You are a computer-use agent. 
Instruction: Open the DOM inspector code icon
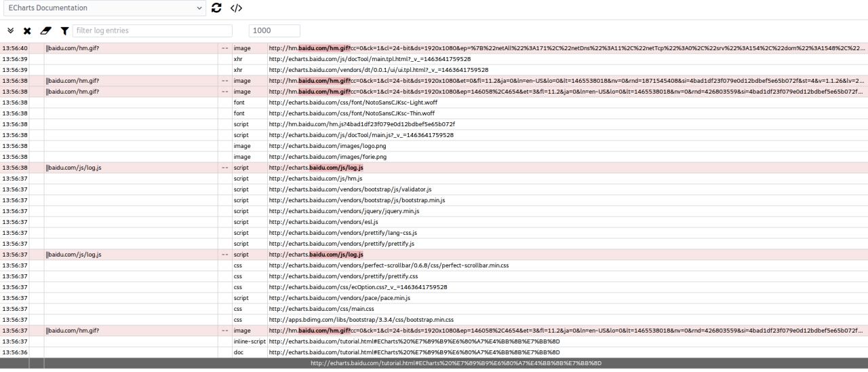click(236, 8)
